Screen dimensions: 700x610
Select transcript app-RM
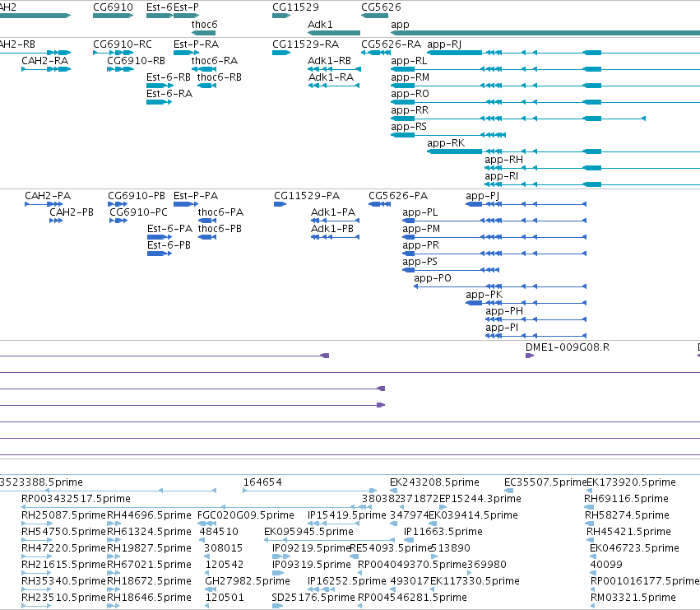point(410,77)
